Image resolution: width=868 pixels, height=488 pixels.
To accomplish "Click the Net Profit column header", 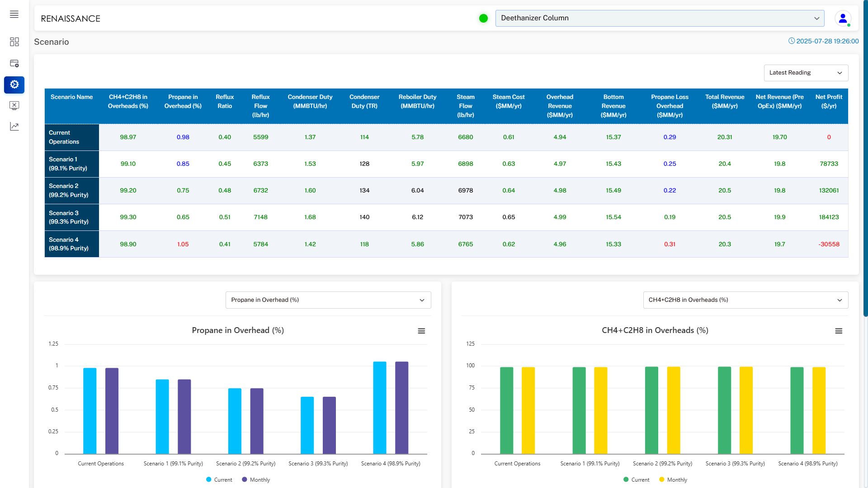I will [828, 102].
